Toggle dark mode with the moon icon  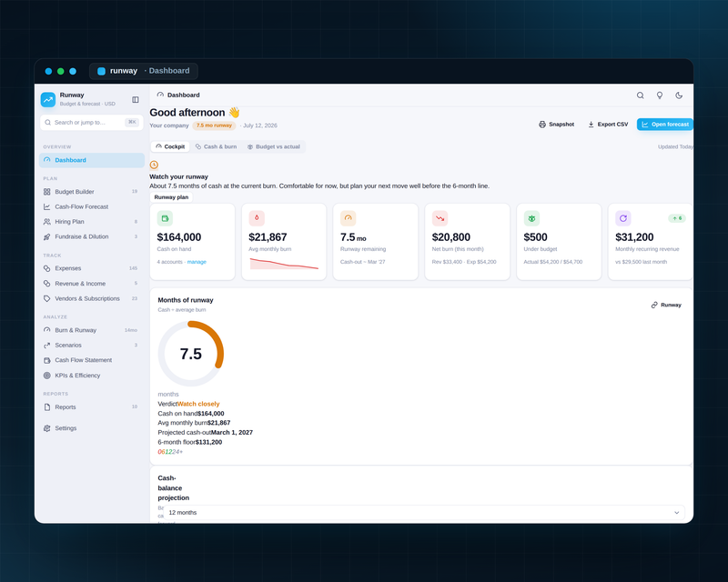[679, 95]
